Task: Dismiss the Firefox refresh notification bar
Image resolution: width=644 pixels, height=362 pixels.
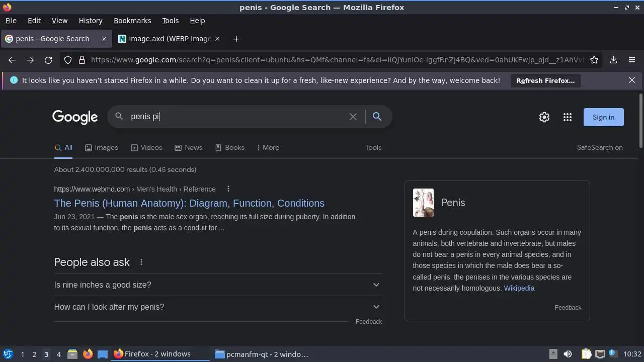Action: 632,80
